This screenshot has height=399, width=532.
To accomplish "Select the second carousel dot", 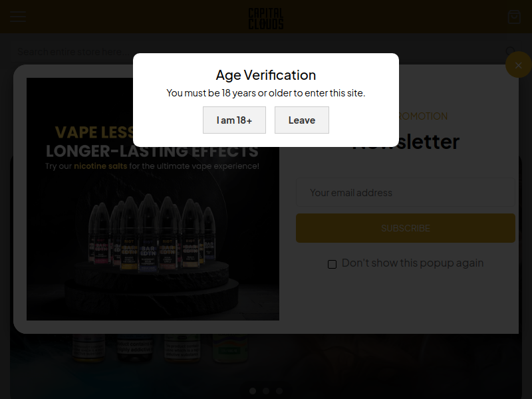I will (x=265, y=391).
